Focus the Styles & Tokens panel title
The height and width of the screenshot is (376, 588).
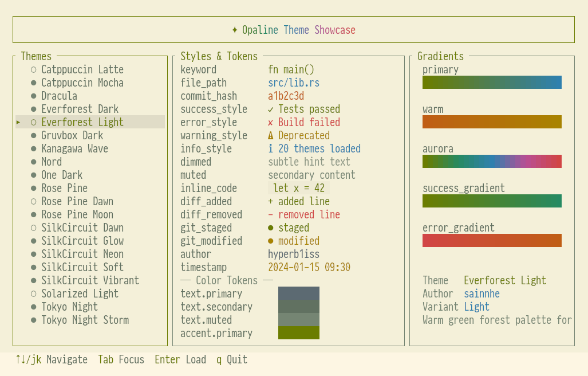point(219,56)
